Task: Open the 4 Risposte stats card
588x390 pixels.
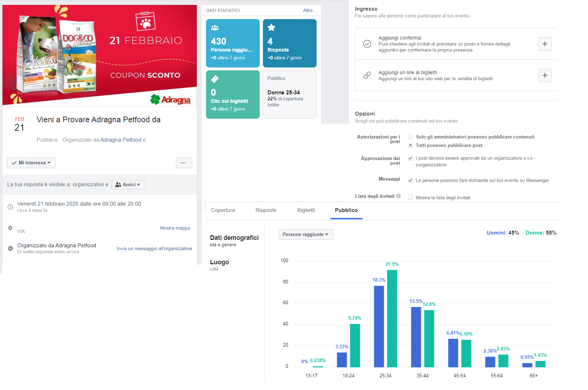Action: point(290,43)
